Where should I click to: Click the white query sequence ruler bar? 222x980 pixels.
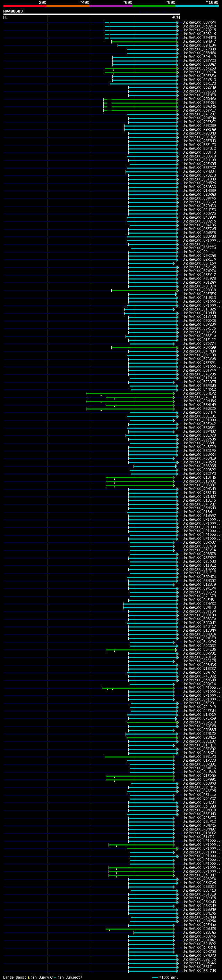coord(92,14)
